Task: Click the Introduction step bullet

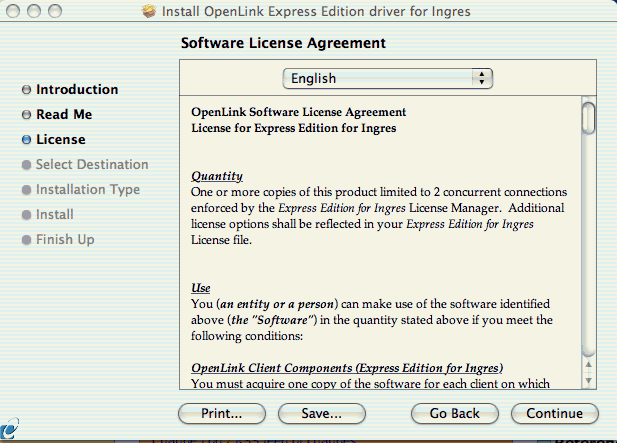Action: 26,90
